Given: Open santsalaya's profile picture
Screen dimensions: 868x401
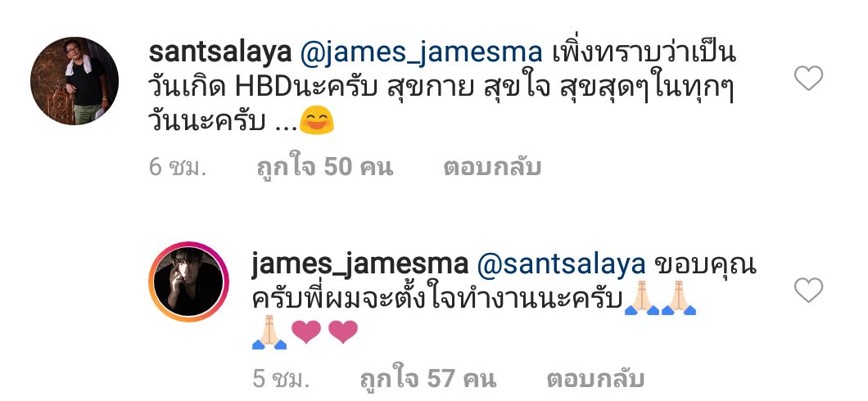Looking at the screenshot, I should (x=75, y=81).
